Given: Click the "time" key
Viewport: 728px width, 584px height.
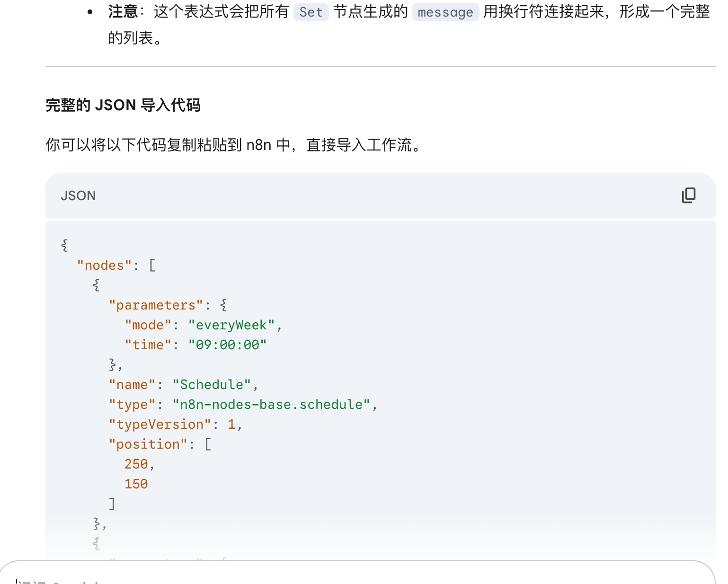Looking at the screenshot, I should click(x=148, y=345).
